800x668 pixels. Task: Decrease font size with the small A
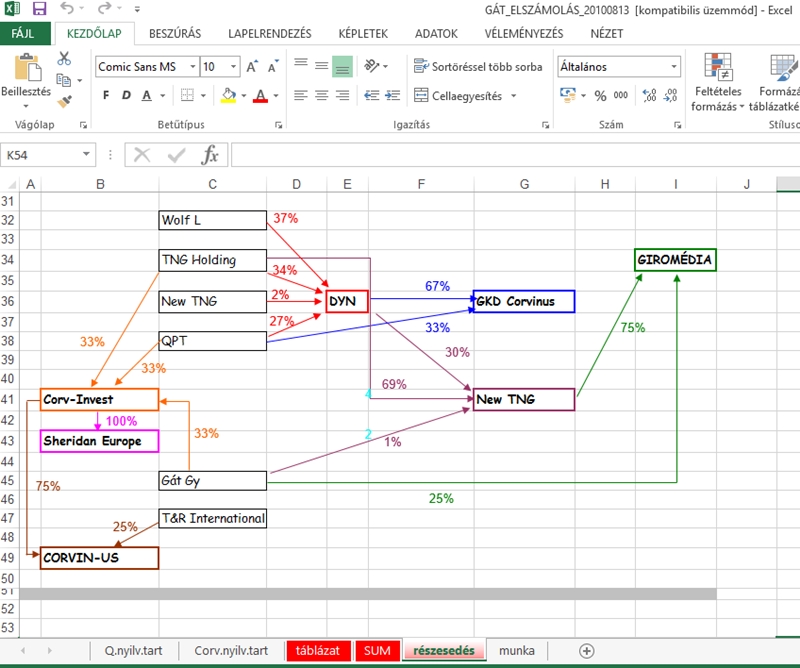click(x=273, y=67)
